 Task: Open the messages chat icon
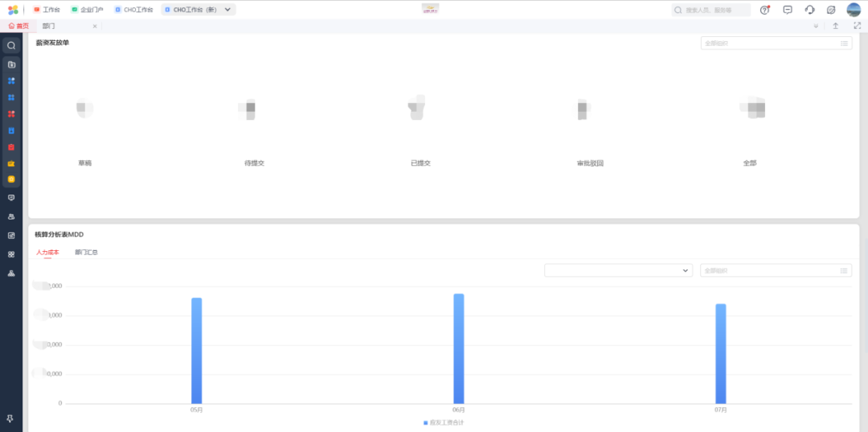click(788, 10)
